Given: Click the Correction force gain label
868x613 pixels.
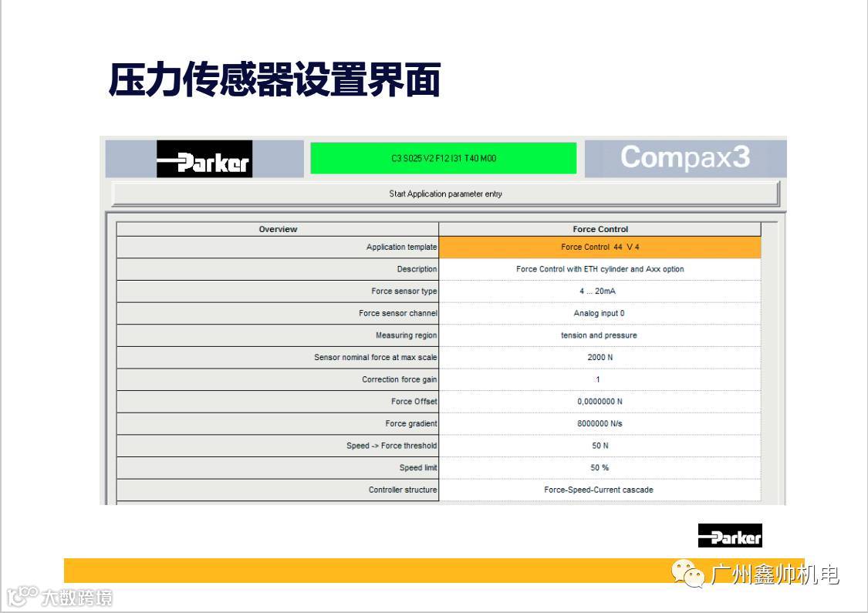Looking at the screenshot, I should [399, 379].
